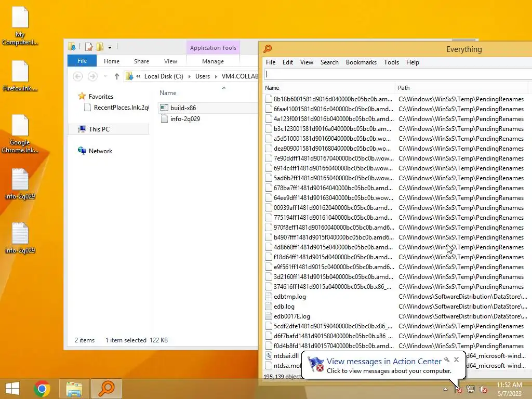Viewport: 532px width, 399px height.
Task: Open the Tools menu in Everything
Action: [x=391, y=62]
